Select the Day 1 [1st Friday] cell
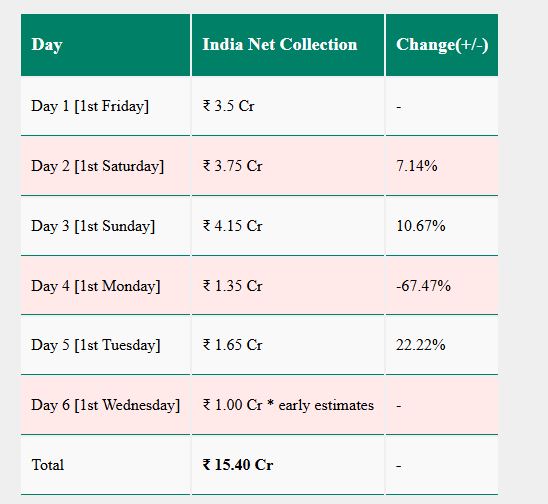 tap(105, 106)
